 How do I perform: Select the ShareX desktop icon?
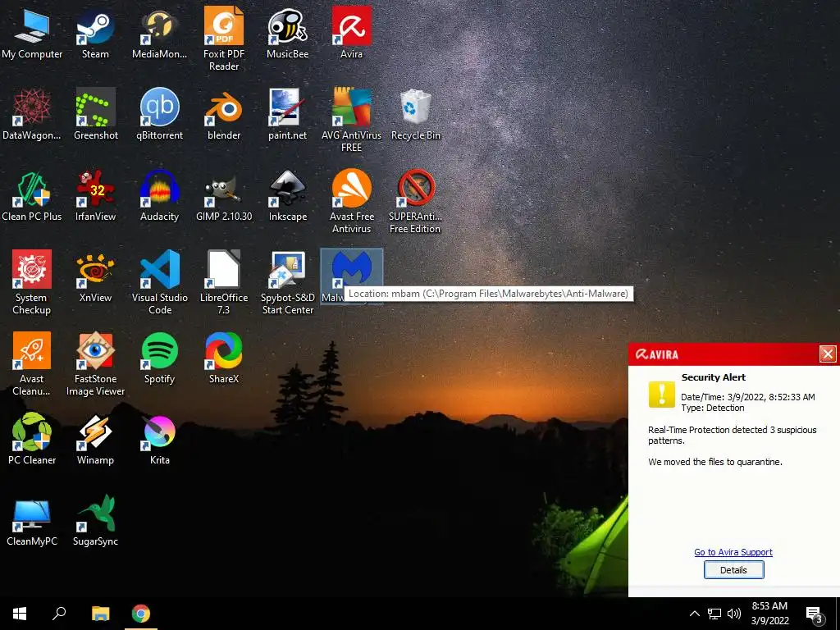tap(224, 358)
